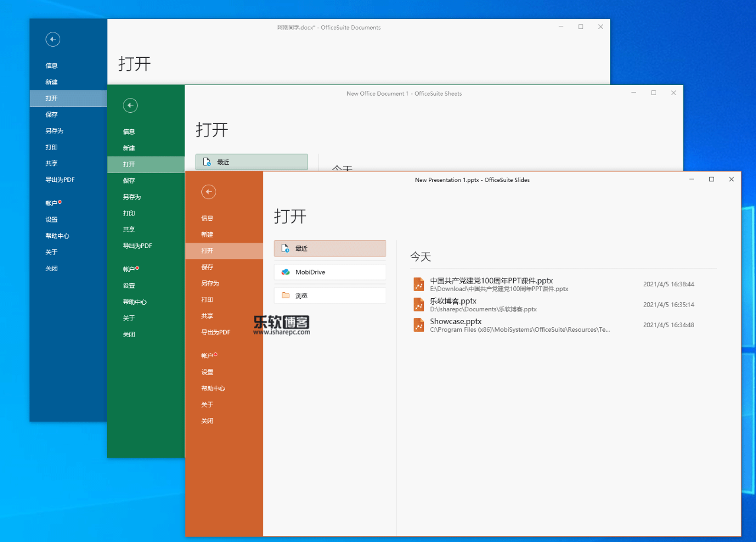Screen dimensions: 756x542
Task: Click timestamp 2021/4/5 16:34:48
Action: [x=669, y=325]
